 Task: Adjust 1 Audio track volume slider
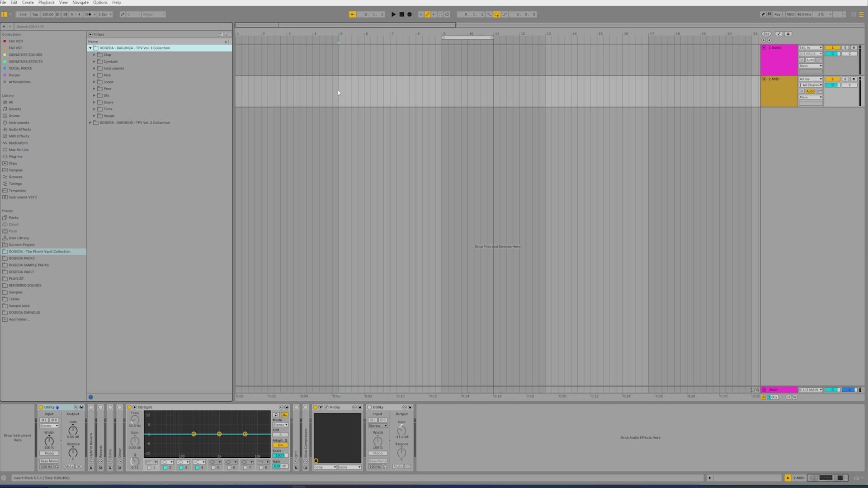click(x=832, y=54)
